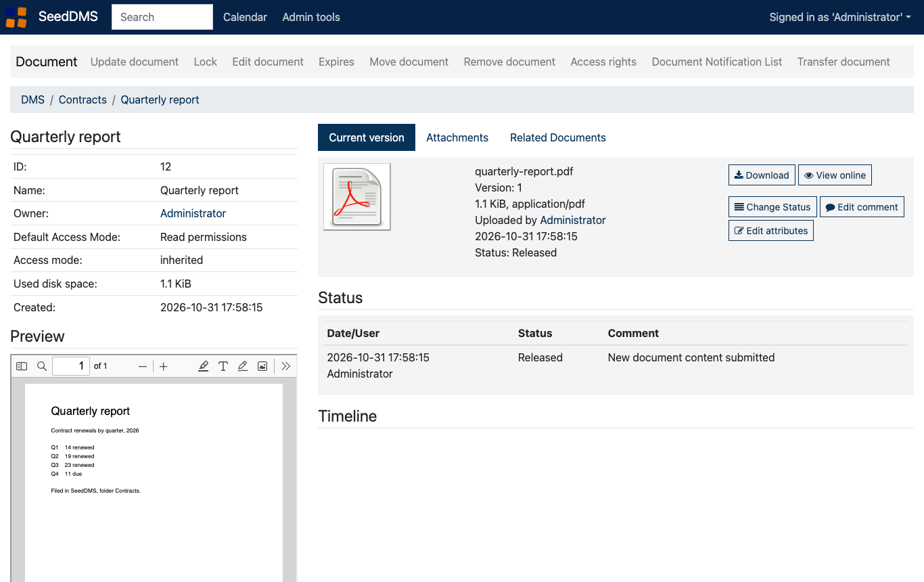View the document online
924x582 pixels.
pyautogui.click(x=835, y=175)
